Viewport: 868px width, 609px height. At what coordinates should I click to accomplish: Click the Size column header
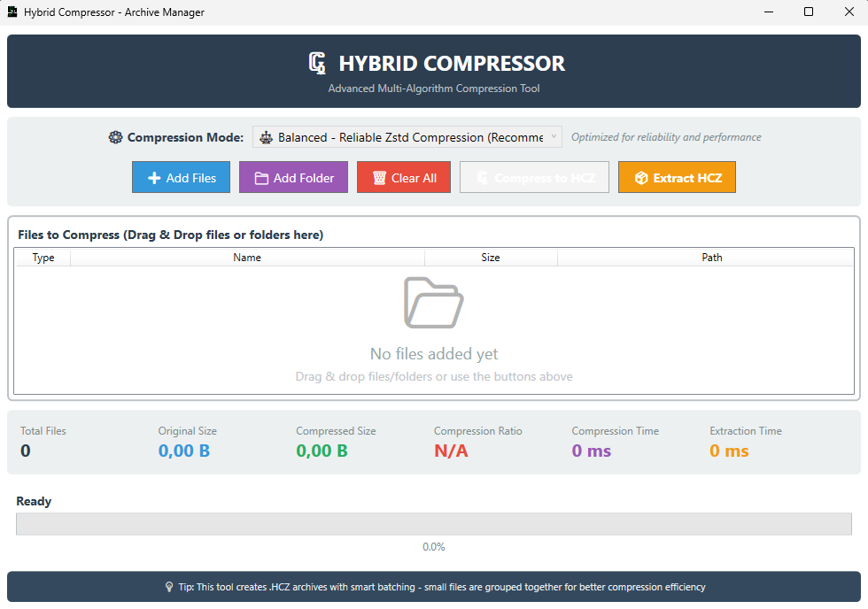pyautogui.click(x=491, y=258)
